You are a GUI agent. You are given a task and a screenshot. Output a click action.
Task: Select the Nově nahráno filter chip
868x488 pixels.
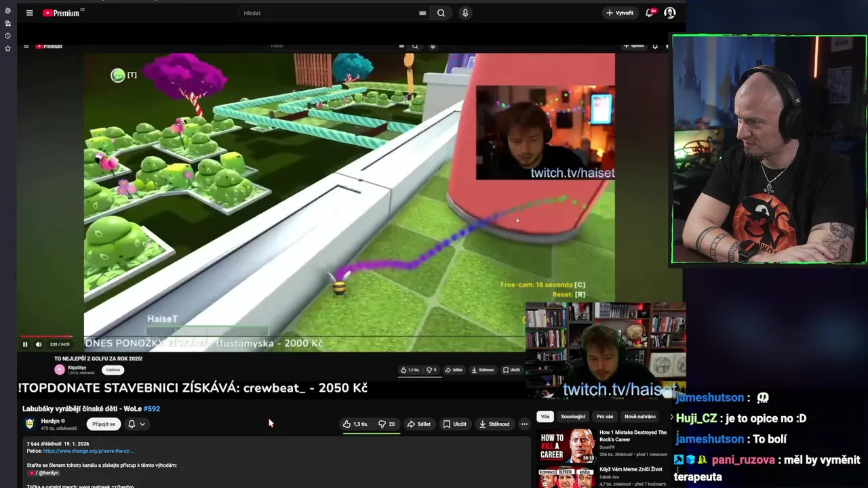(x=640, y=417)
